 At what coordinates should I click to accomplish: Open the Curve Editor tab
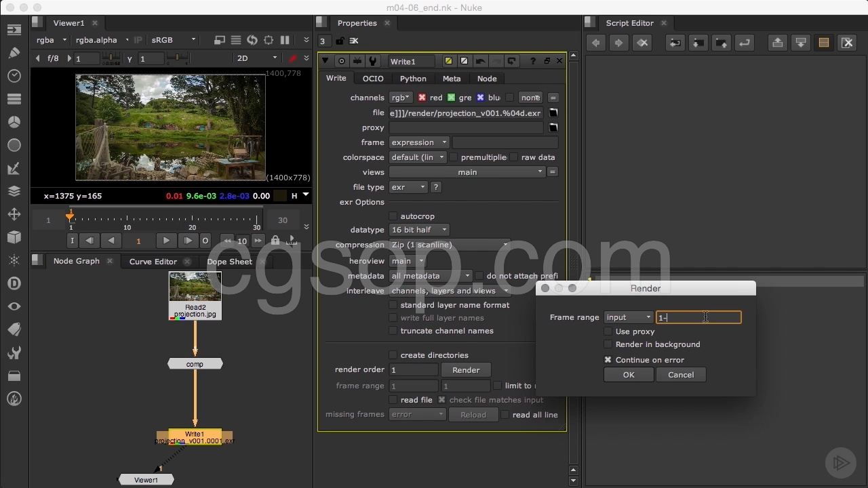tap(153, 262)
